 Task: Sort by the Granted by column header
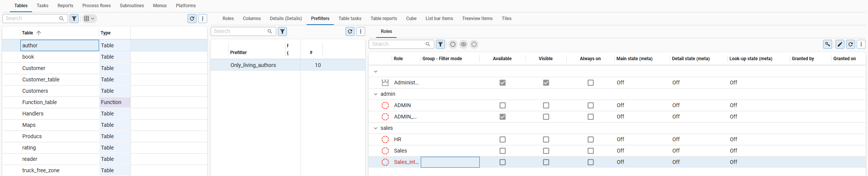pos(803,59)
